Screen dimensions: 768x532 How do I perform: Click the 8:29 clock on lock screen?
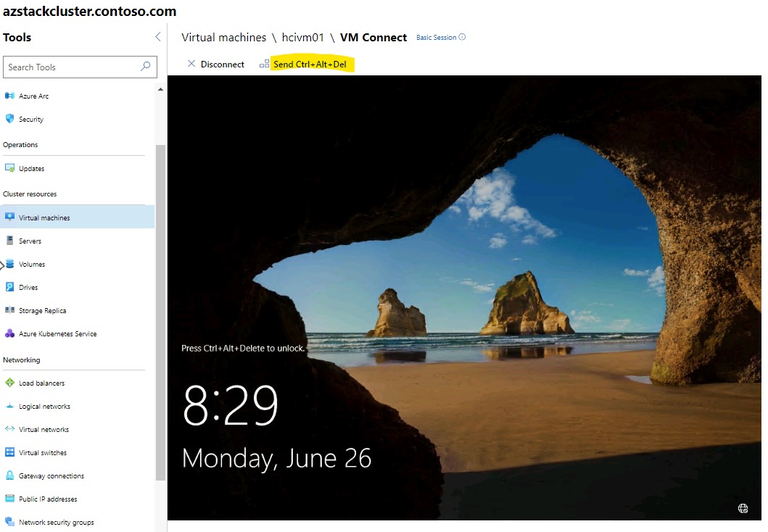[230, 405]
